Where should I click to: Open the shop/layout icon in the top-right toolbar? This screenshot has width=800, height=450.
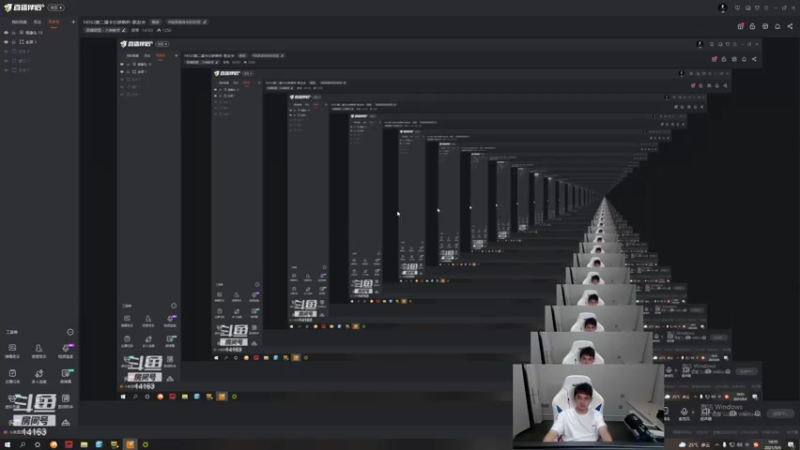click(x=765, y=26)
